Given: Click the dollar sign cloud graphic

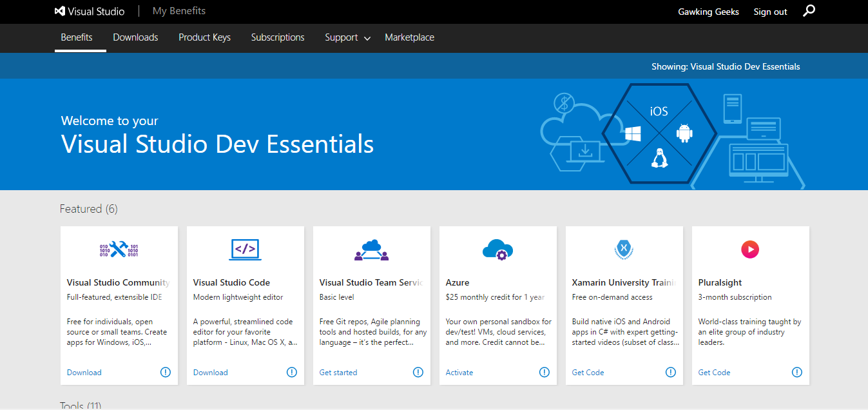Looking at the screenshot, I should coord(564,102).
